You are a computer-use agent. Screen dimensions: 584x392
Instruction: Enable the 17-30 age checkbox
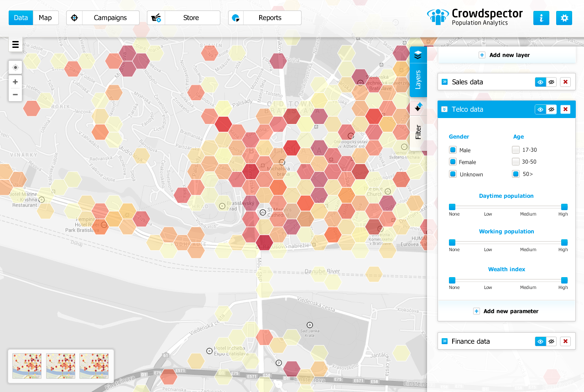516,150
